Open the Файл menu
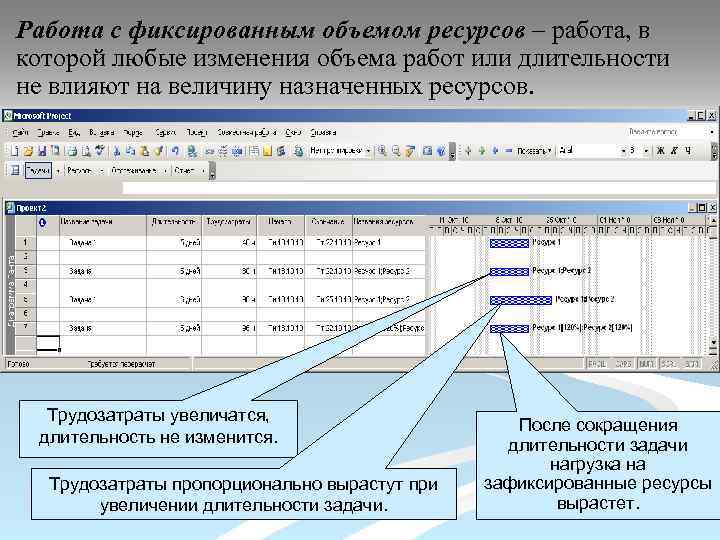This screenshot has width=720, height=540. (x=20, y=132)
